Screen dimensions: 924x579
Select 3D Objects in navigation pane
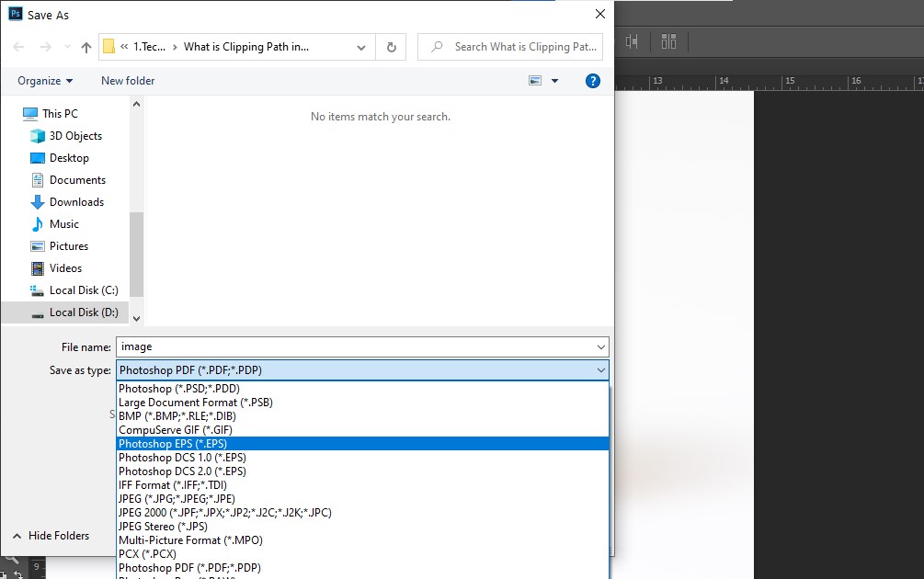[75, 136]
